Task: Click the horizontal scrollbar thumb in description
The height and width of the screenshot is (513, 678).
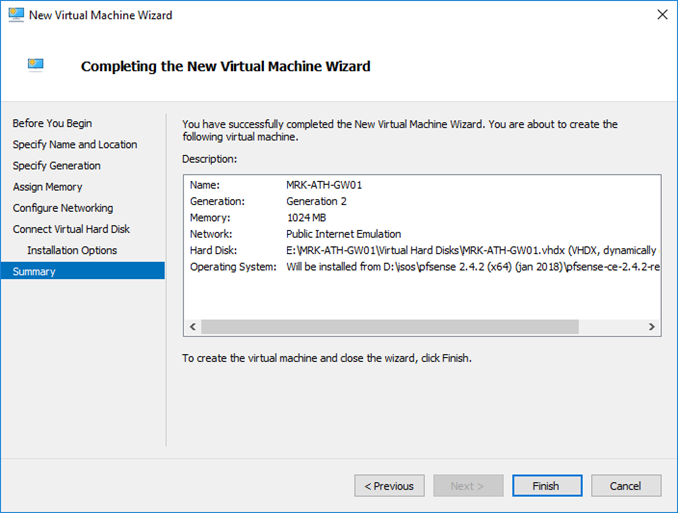Action: coord(390,327)
